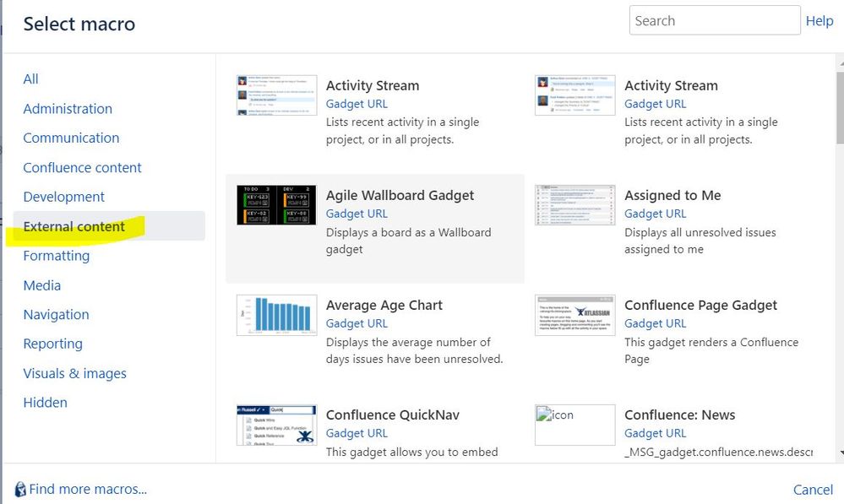Viewport: 844px width, 504px height.
Task: Go to the Navigation category
Action: point(56,314)
